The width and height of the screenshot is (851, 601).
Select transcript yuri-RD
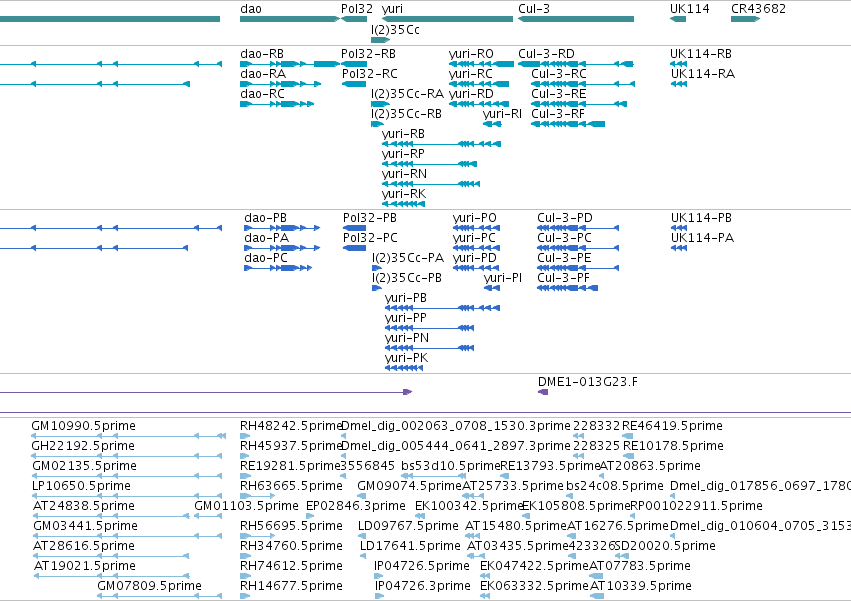click(x=479, y=104)
